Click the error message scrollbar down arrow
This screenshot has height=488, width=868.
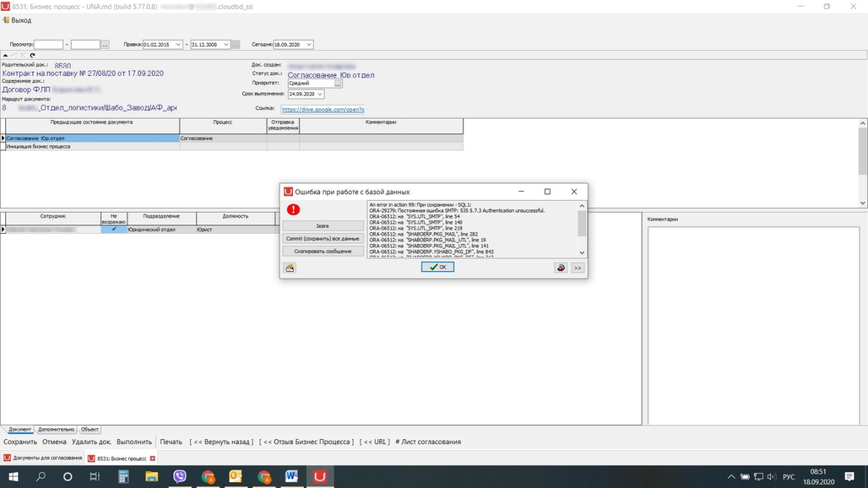[x=582, y=253]
